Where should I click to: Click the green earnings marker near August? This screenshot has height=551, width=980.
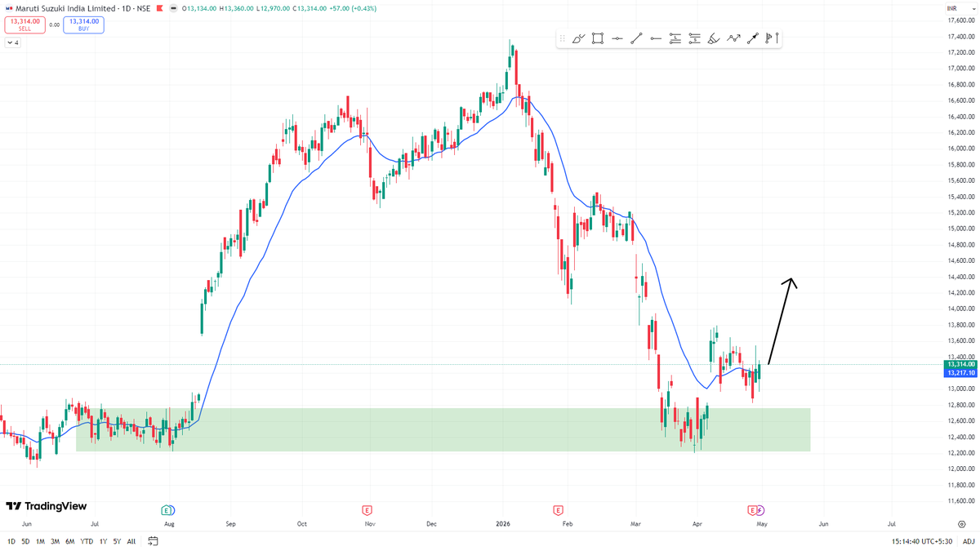168,510
